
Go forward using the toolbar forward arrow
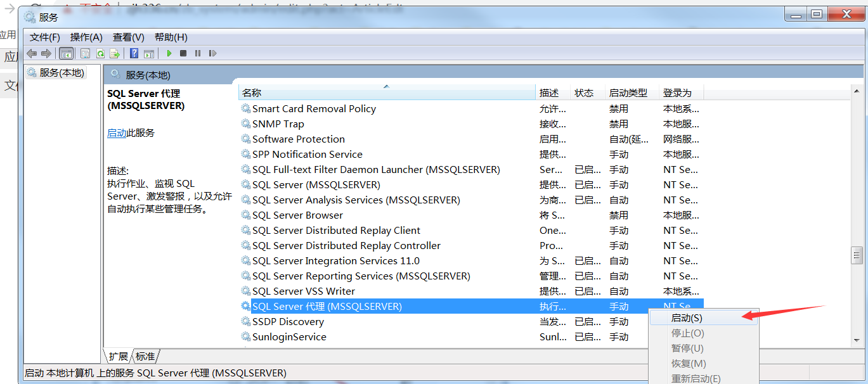point(46,54)
